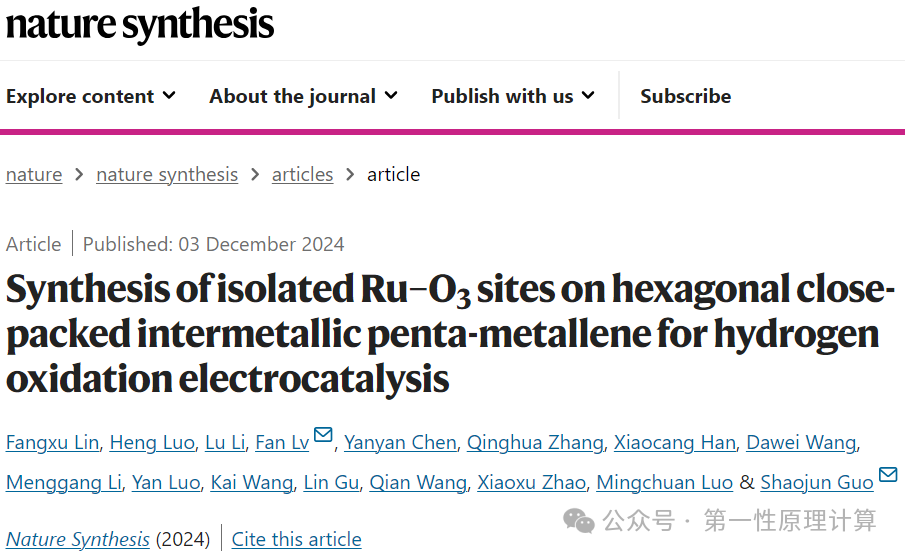The width and height of the screenshot is (905, 556).
Task: Click the nature synthesis logo
Action: pos(140,24)
